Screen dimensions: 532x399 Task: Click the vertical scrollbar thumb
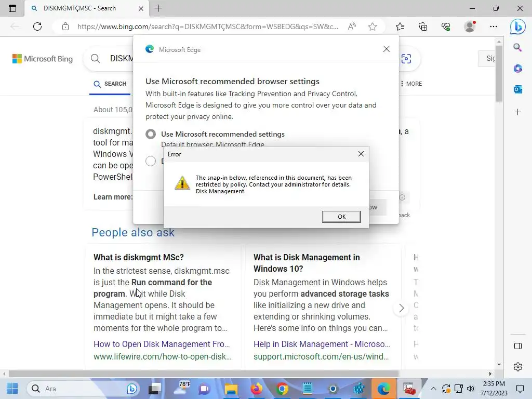pyautogui.click(x=499, y=73)
